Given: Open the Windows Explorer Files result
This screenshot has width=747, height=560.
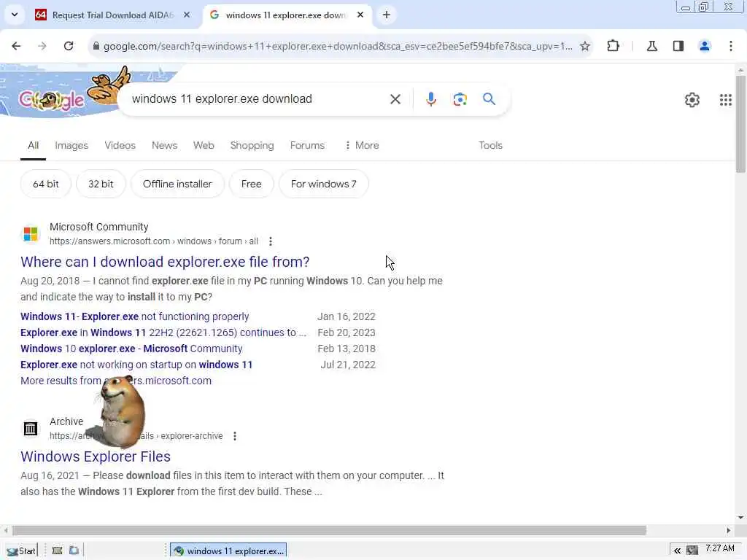Looking at the screenshot, I should click(96, 456).
